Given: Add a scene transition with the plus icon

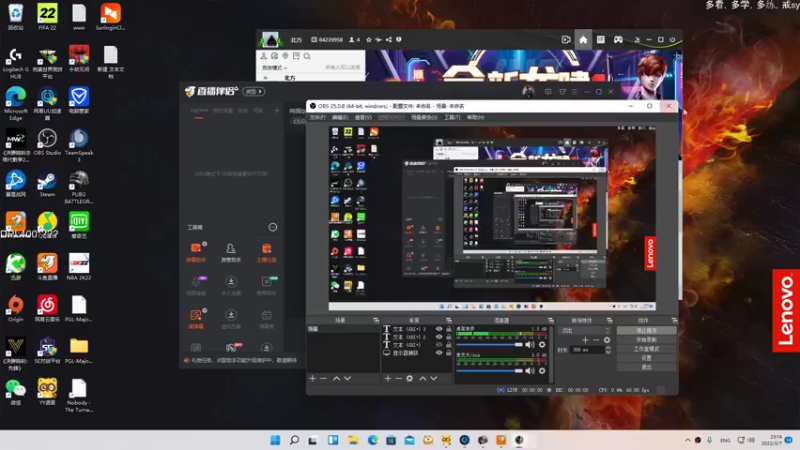Looking at the screenshot, I should 585,340.
